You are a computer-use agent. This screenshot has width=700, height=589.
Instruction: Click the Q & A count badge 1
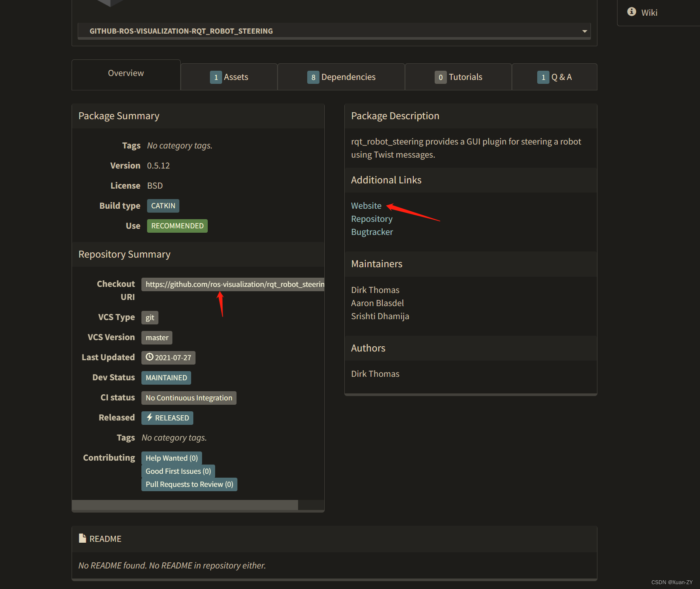(x=543, y=77)
